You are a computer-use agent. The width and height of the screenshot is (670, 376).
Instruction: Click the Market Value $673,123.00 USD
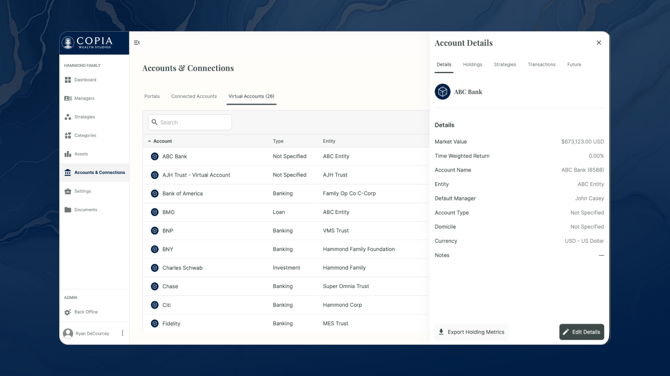click(x=582, y=142)
